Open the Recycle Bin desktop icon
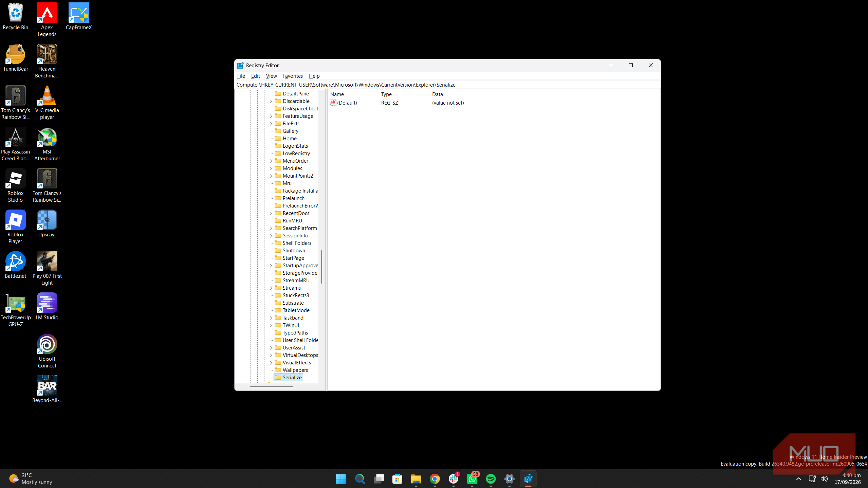This screenshot has height=488, width=868. [x=15, y=16]
